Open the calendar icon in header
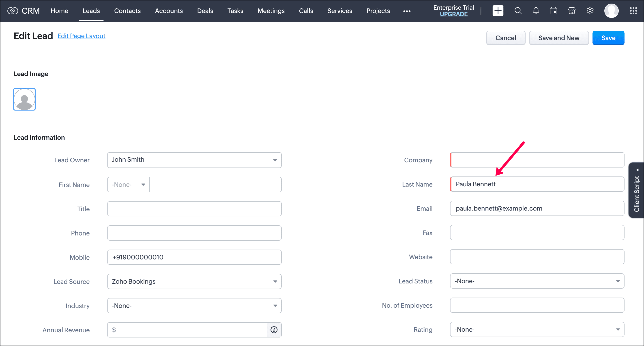 [x=553, y=11]
